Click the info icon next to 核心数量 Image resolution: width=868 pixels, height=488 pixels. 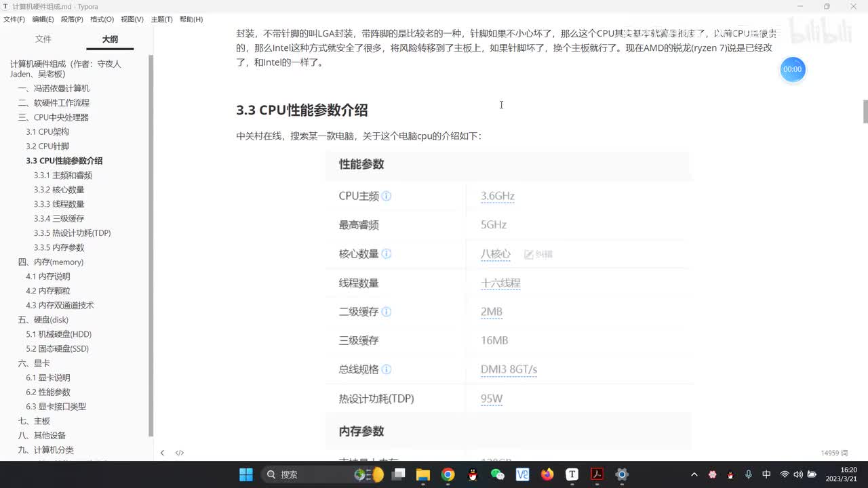click(x=387, y=253)
